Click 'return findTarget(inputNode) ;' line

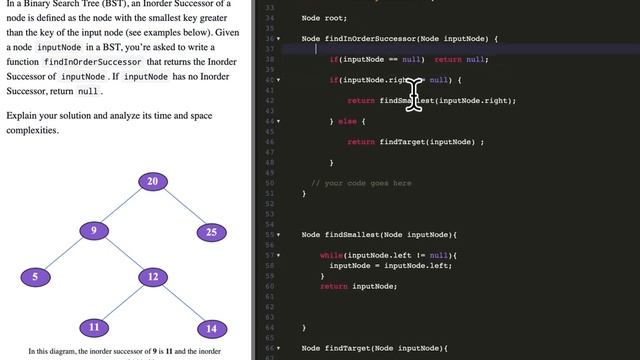(416, 142)
